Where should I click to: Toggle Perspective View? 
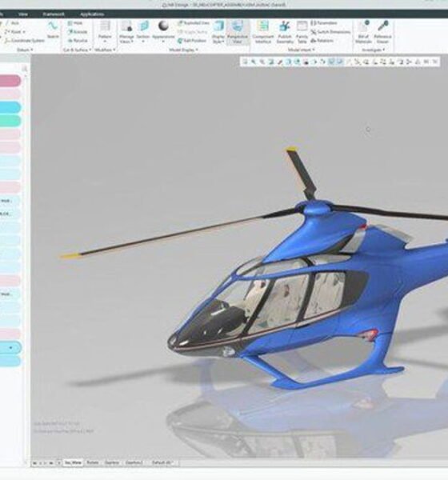(x=238, y=32)
